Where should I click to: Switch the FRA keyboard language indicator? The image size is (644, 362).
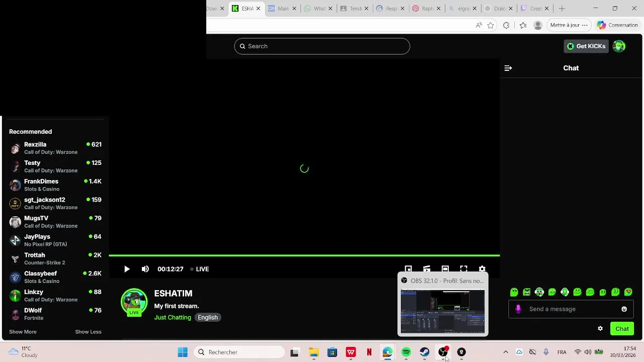(x=562, y=352)
